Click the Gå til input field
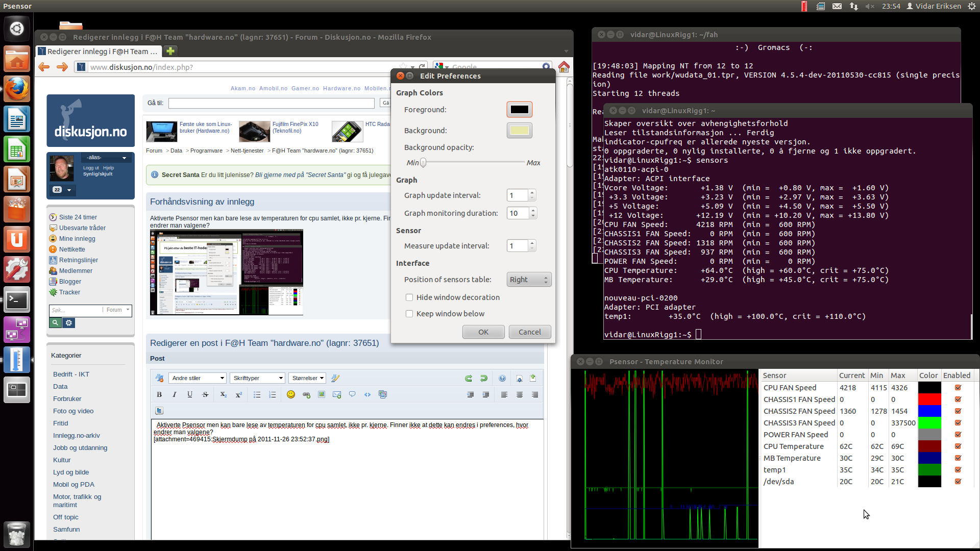 272,103
